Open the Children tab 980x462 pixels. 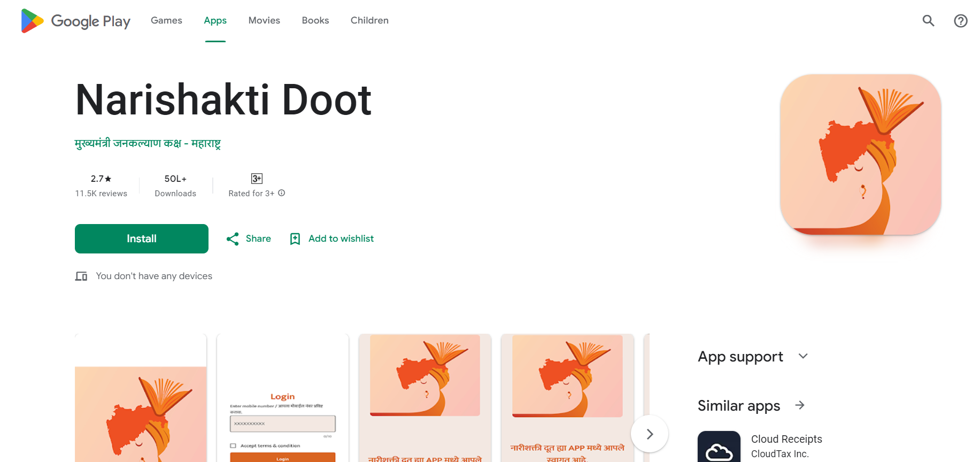[369, 20]
